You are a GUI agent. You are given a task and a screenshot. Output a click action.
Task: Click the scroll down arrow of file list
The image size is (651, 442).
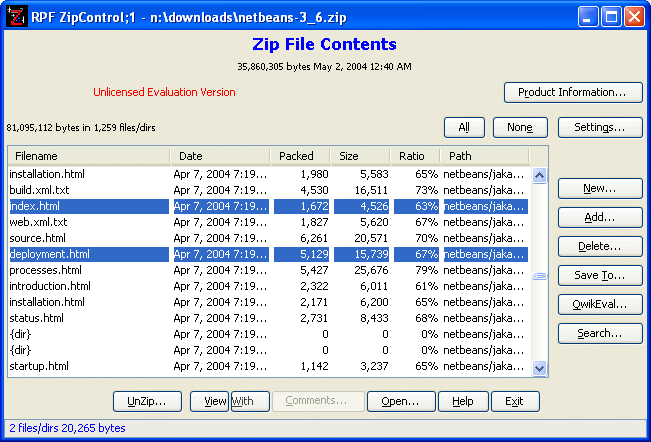tap(539, 368)
